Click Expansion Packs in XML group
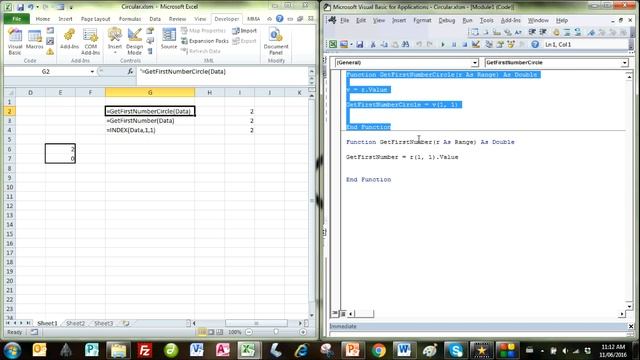 point(204,41)
